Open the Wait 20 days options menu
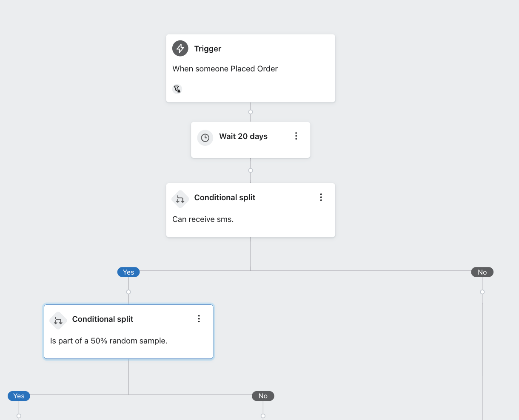 click(296, 136)
